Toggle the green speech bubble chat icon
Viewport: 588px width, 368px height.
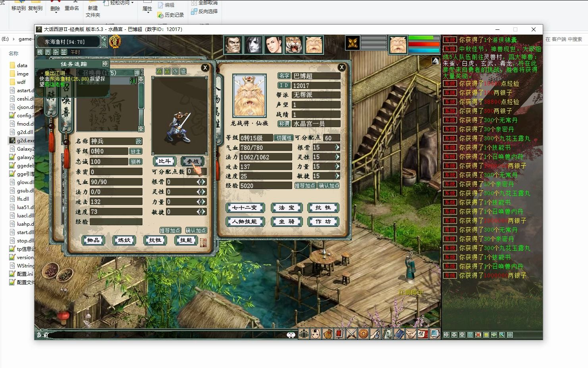tap(494, 335)
